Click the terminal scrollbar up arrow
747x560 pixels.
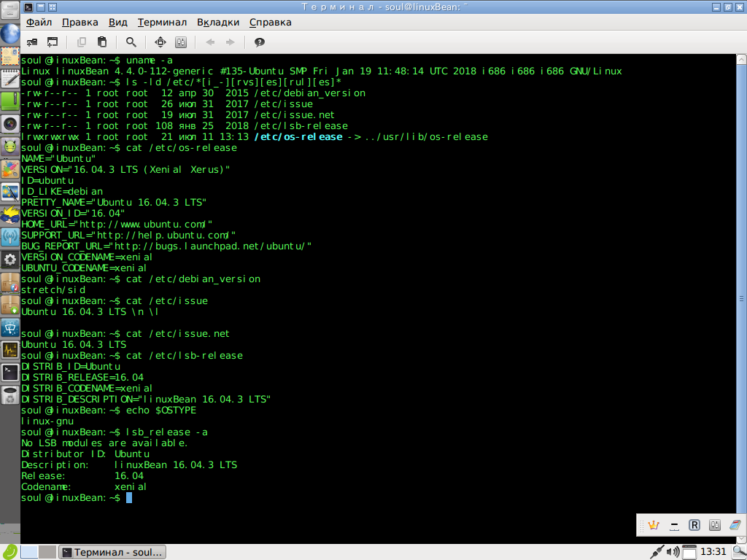point(741,60)
